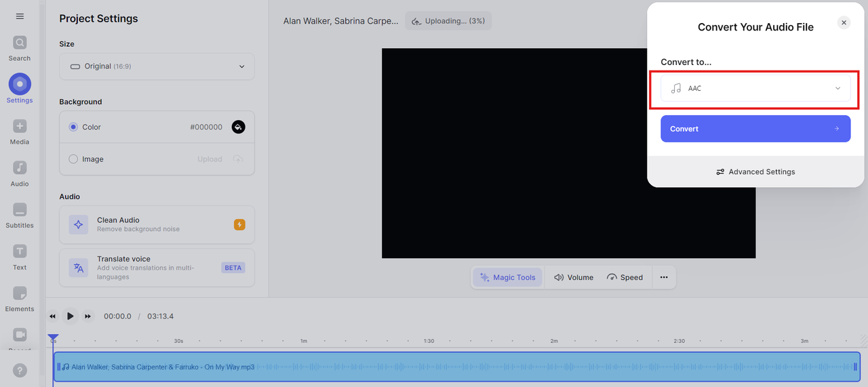Open Subtitles panel in sidebar
This screenshot has width=868, height=387.
[x=20, y=216]
